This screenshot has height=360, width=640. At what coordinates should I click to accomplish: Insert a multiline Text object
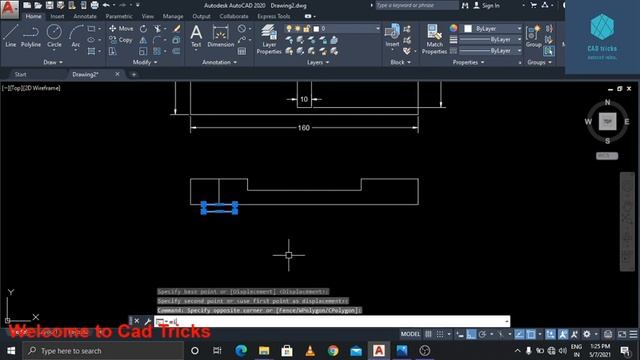pyautogui.click(x=196, y=36)
